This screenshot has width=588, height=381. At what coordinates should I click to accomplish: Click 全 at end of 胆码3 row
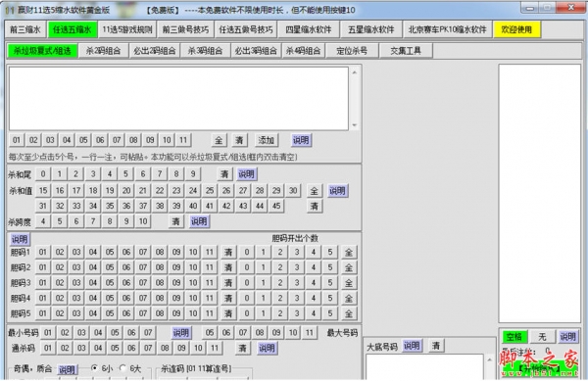[349, 283]
